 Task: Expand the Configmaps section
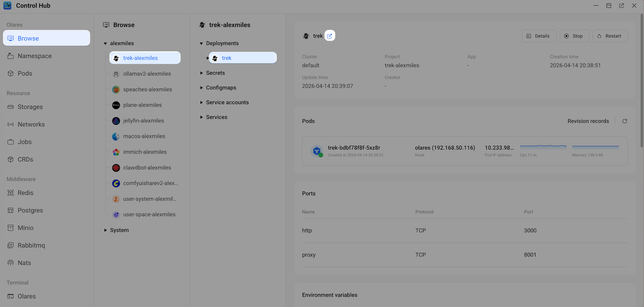pyautogui.click(x=202, y=88)
